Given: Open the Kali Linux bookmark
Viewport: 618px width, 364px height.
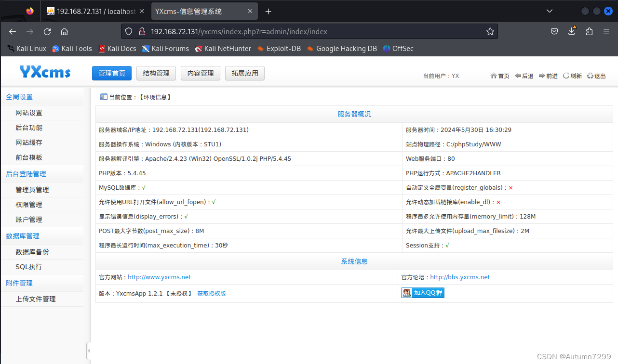Looking at the screenshot, I should (x=27, y=49).
